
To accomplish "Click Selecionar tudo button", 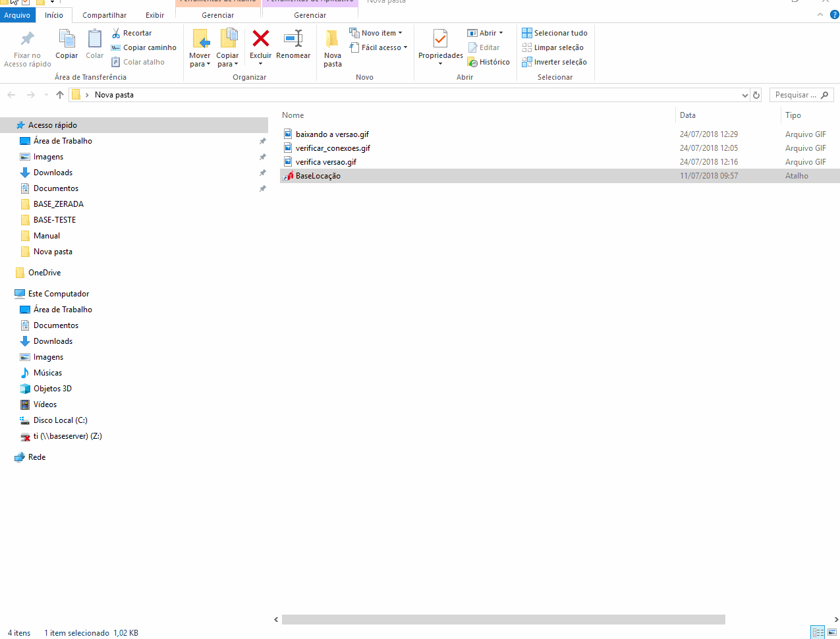I will [x=554, y=33].
